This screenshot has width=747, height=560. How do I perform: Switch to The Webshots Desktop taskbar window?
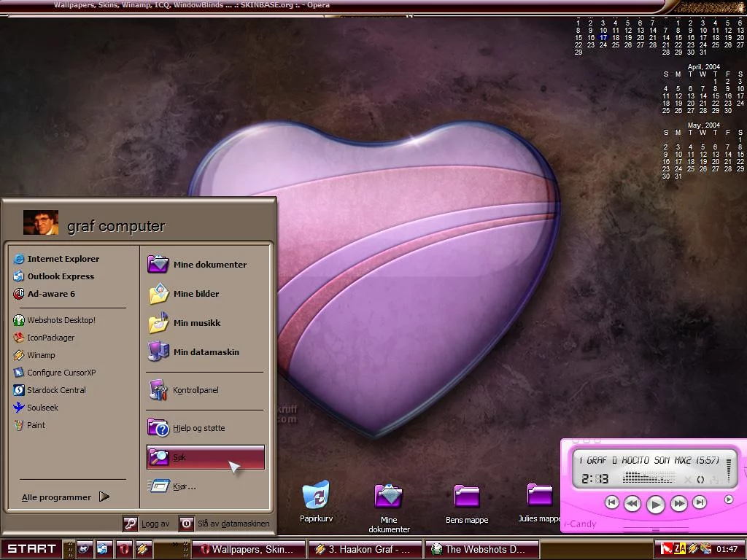(483, 549)
